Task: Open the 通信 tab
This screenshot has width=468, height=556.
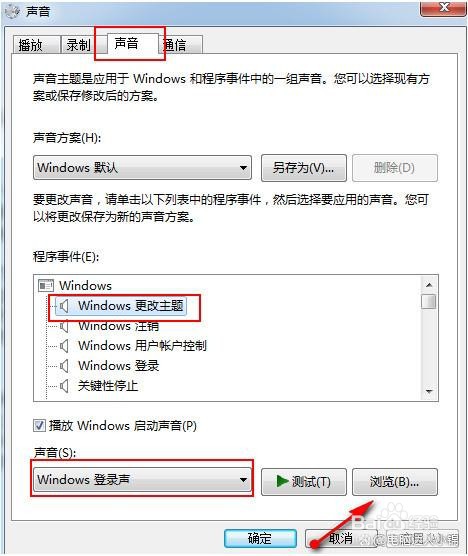Action: [x=183, y=45]
